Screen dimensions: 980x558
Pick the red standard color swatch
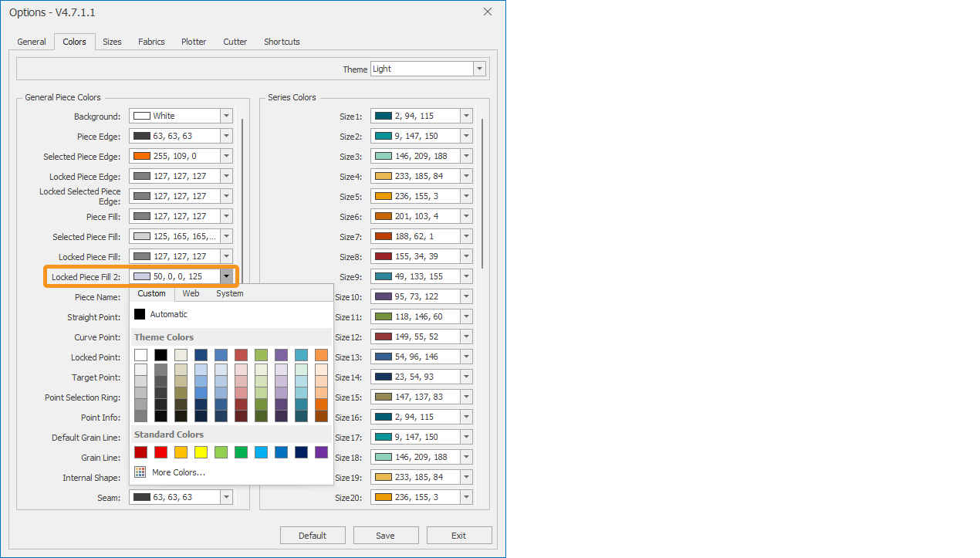point(161,452)
